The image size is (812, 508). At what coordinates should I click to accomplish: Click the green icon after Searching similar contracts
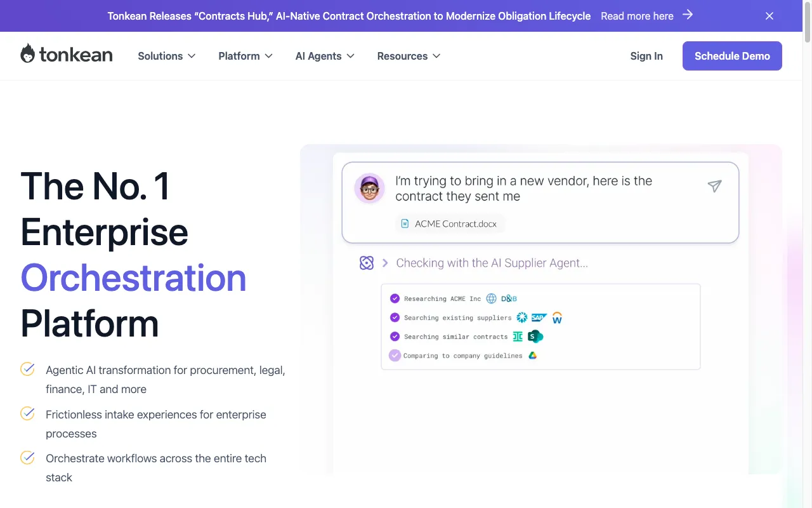(518, 337)
